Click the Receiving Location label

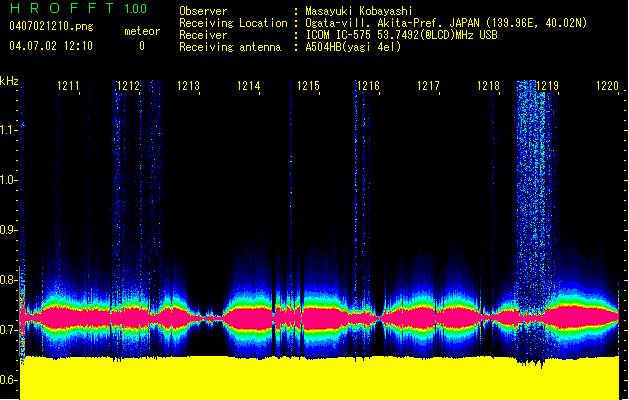233,23
